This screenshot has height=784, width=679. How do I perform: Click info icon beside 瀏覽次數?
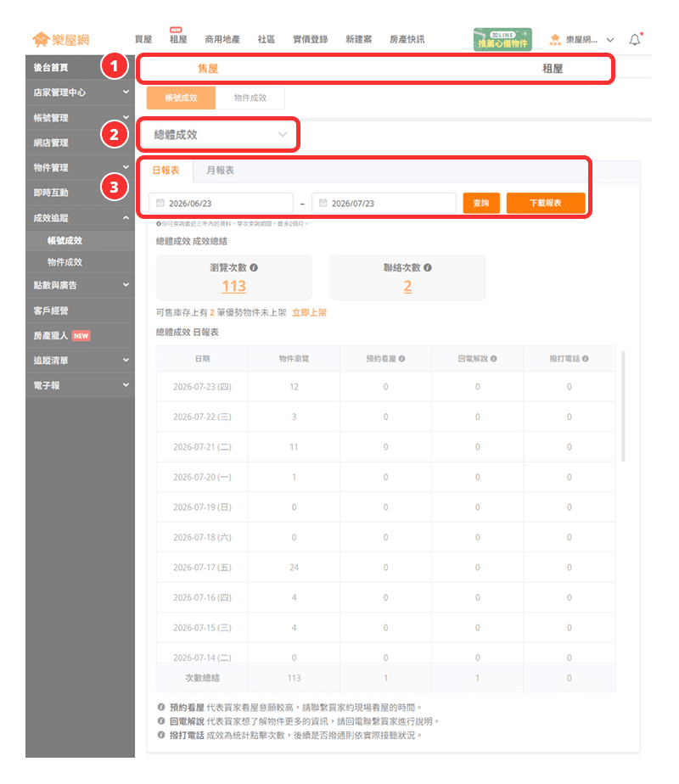pyautogui.click(x=254, y=267)
